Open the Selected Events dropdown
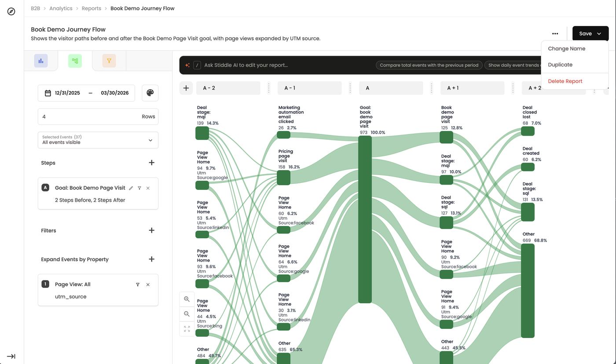The height and width of the screenshot is (364, 616). click(x=98, y=140)
